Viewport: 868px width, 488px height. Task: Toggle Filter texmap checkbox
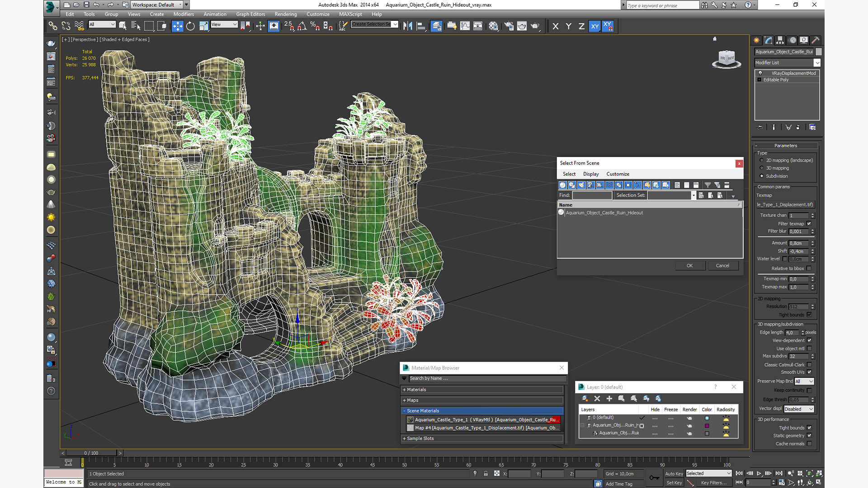coord(809,224)
